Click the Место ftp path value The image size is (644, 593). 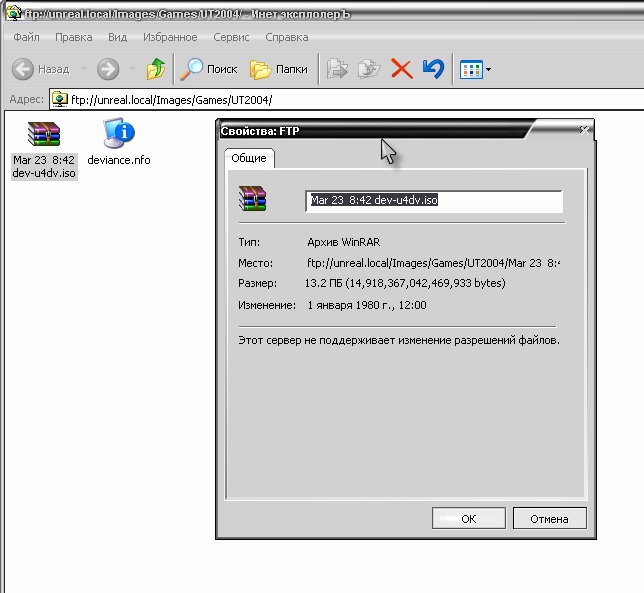pos(433,263)
